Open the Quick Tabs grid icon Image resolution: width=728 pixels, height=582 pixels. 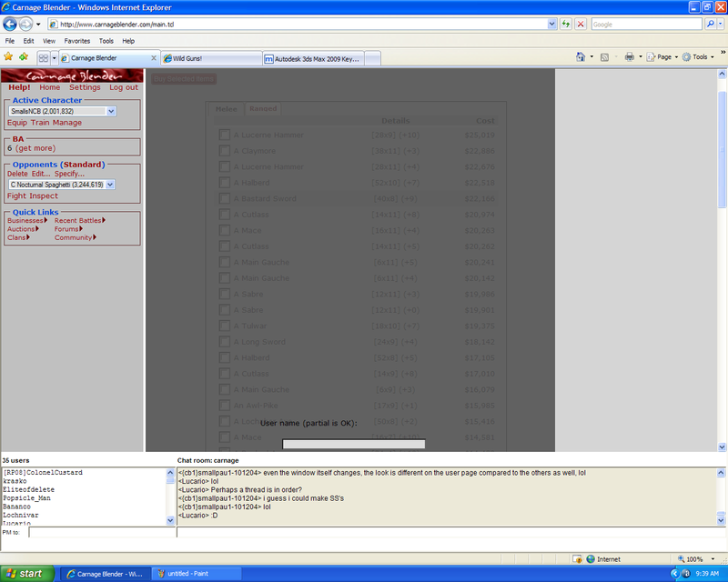tap(44, 58)
